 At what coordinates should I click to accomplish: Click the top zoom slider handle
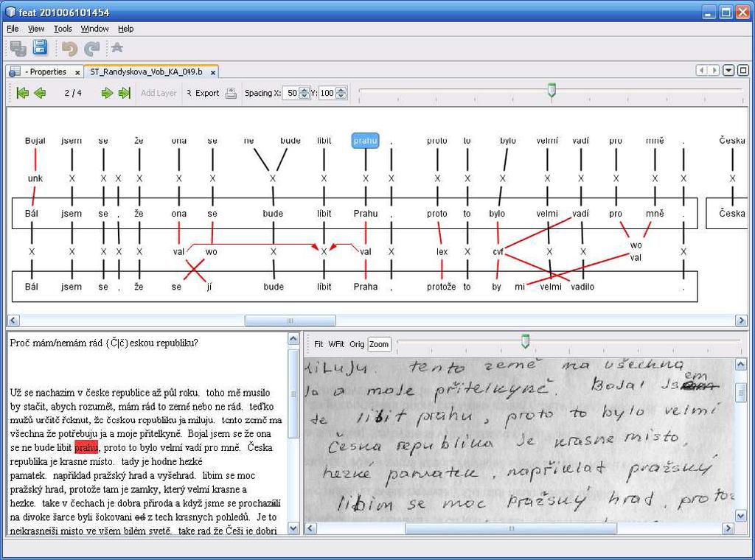pos(552,90)
